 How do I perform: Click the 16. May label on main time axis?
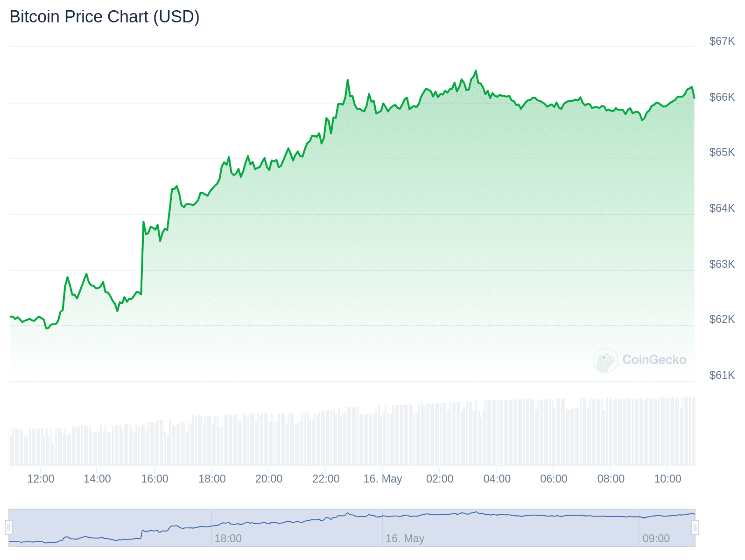[383, 479]
